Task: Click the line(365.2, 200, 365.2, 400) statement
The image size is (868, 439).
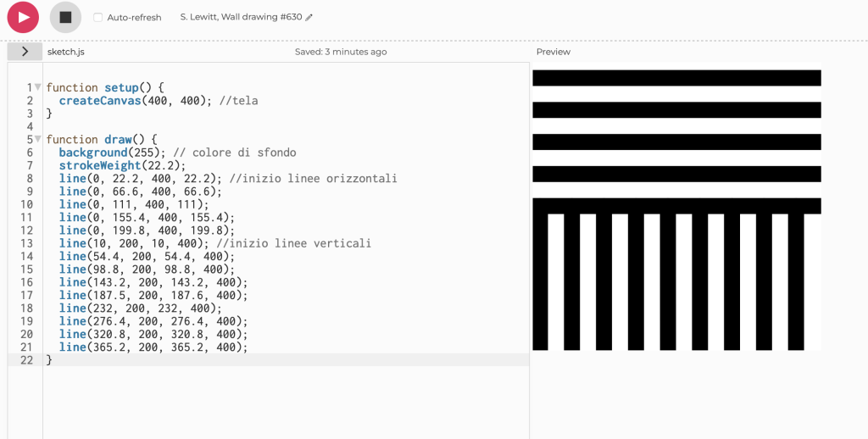Action: [153, 347]
